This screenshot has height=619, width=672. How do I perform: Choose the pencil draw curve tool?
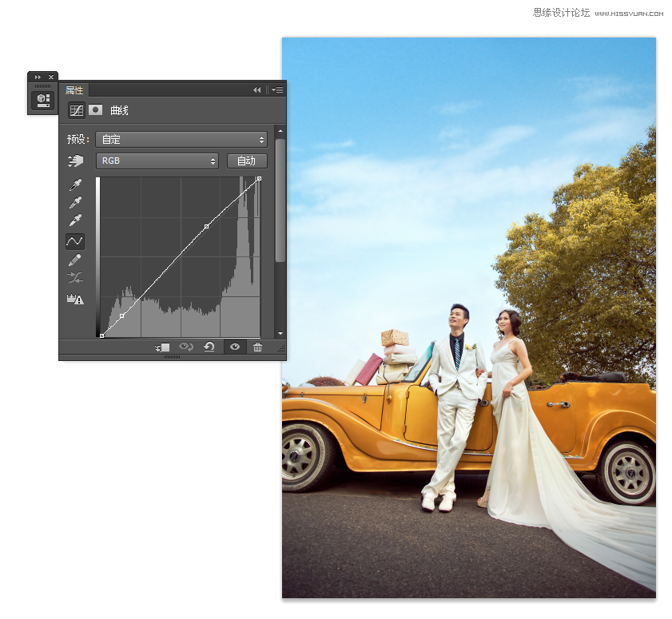pos(75,260)
